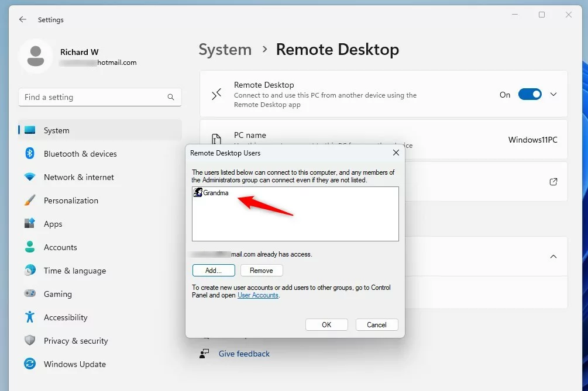Click the Remote Desktop connection icon
The height and width of the screenshot is (391, 588).
coord(216,94)
